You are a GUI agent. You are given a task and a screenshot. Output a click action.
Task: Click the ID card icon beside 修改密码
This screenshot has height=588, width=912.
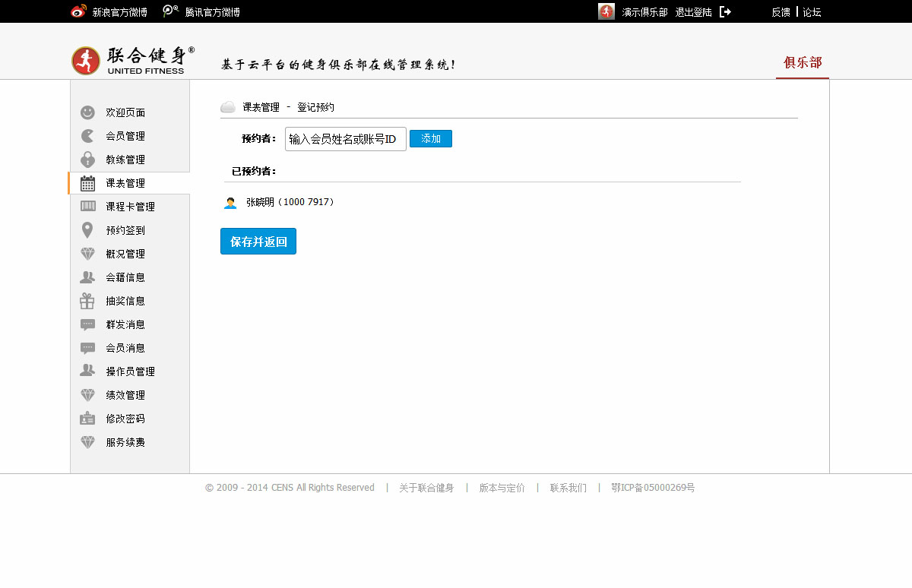pyautogui.click(x=88, y=419)
